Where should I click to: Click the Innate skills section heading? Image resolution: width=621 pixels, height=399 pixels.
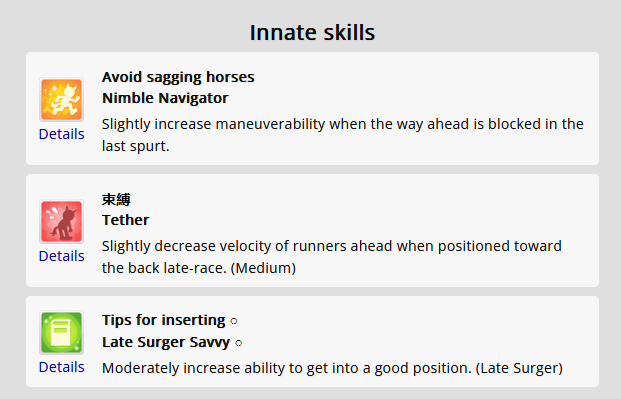tap(312, 32)
